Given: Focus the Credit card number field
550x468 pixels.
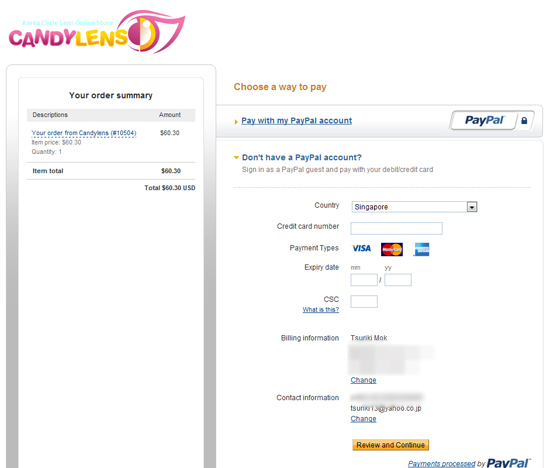Looking at the screenshot, I should (x=396, y=228).
